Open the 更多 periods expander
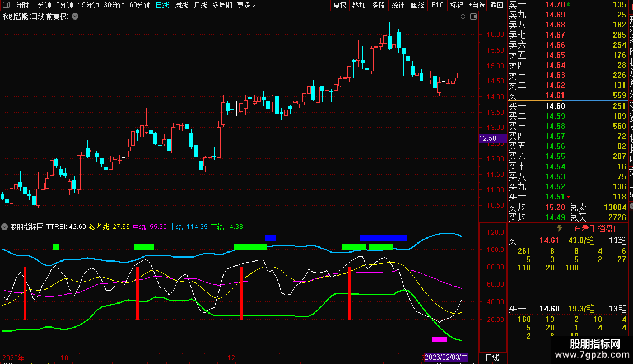633x364 pixels. click(x=246, y=5)
